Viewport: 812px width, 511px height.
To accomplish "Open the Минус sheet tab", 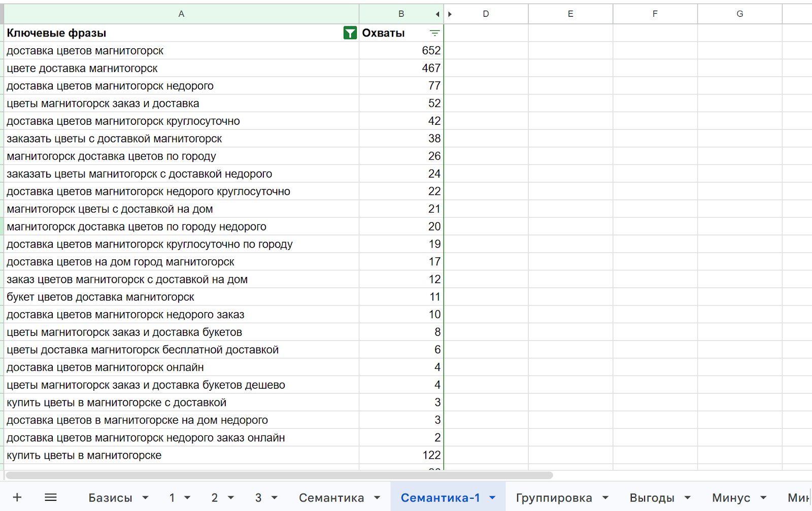I will 731,498.
